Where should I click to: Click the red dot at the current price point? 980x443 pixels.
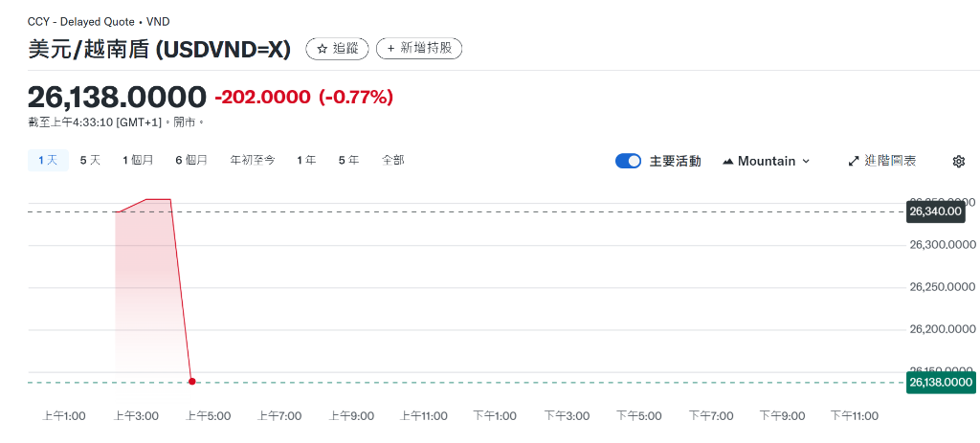[191, 381]
